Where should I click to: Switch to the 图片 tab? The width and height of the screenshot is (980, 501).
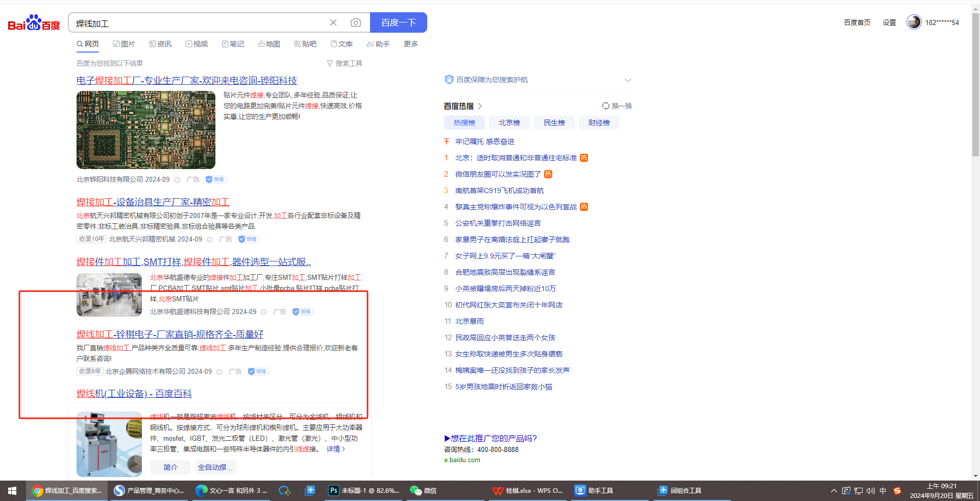pos(124,44)
